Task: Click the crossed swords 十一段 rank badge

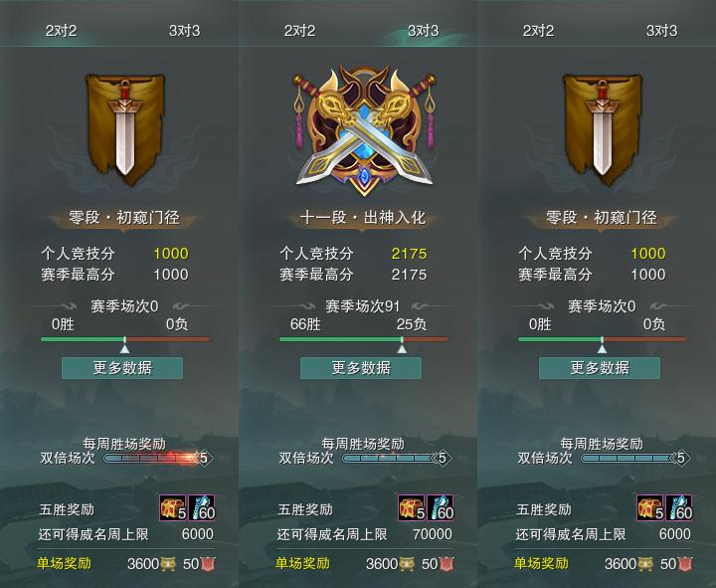Action: click(x=364, y=130)
